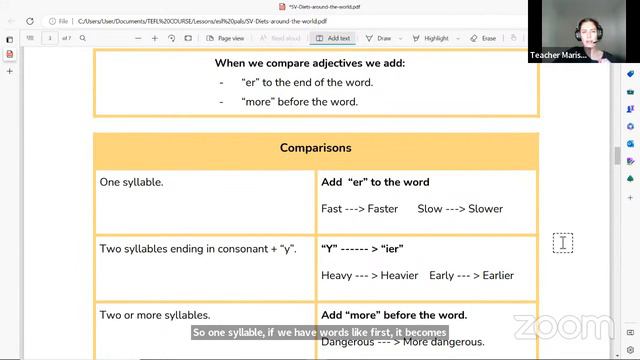Expand the Draw tool options arrow
640x360 pixels.
(x=400, y=38)
